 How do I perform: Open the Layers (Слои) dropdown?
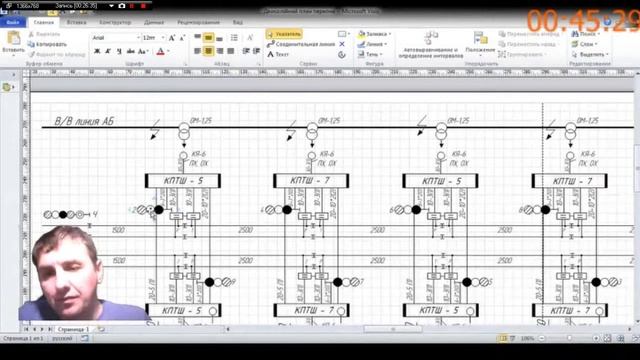click(x=584, y=44)
